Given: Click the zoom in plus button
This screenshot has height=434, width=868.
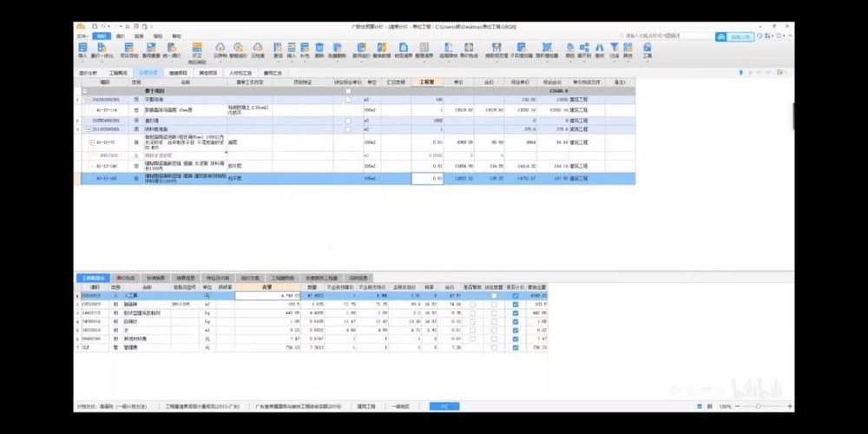Looking at the screenshot, I should coord(789,406).
